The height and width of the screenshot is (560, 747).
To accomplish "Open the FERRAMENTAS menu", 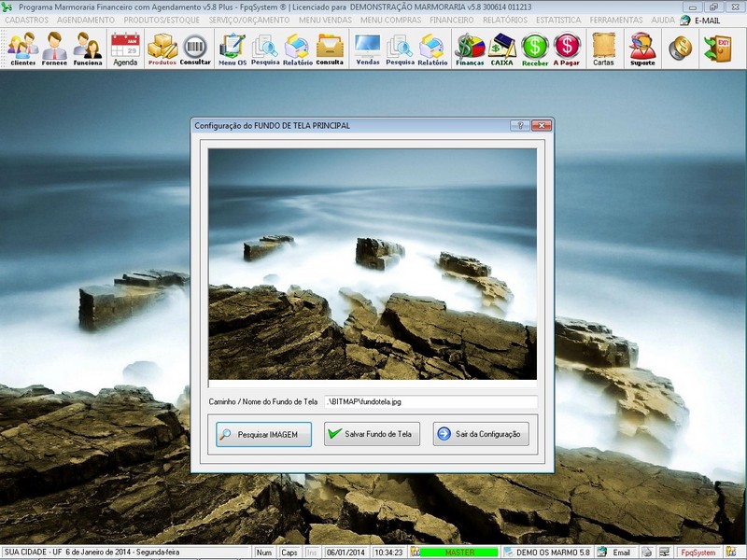I will [618, 21].
